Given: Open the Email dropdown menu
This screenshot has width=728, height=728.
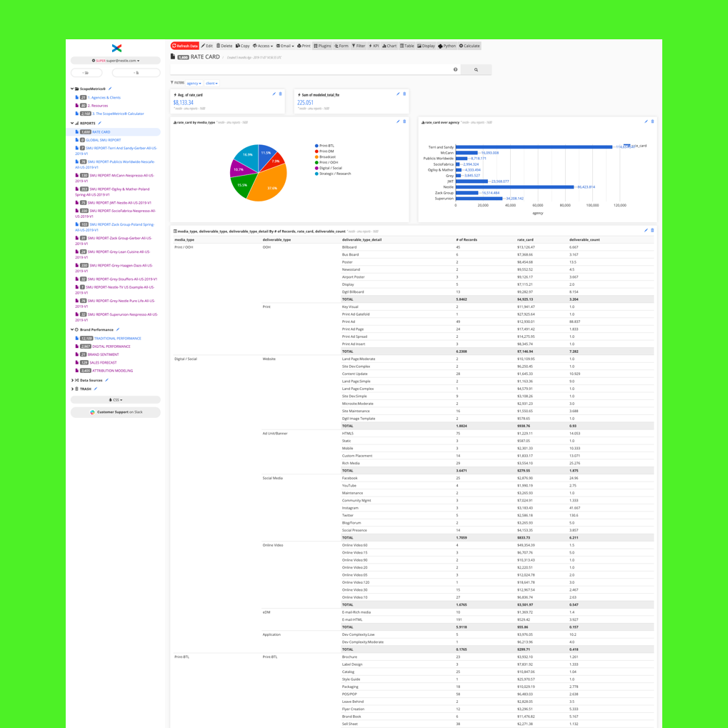Looking at the screenshot, I should [285, 46].
